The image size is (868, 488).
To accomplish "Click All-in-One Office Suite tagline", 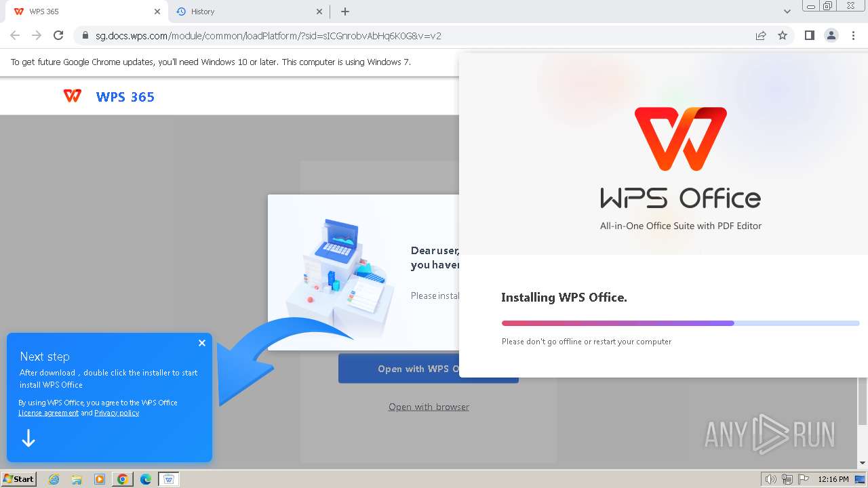I will (681, 226).
